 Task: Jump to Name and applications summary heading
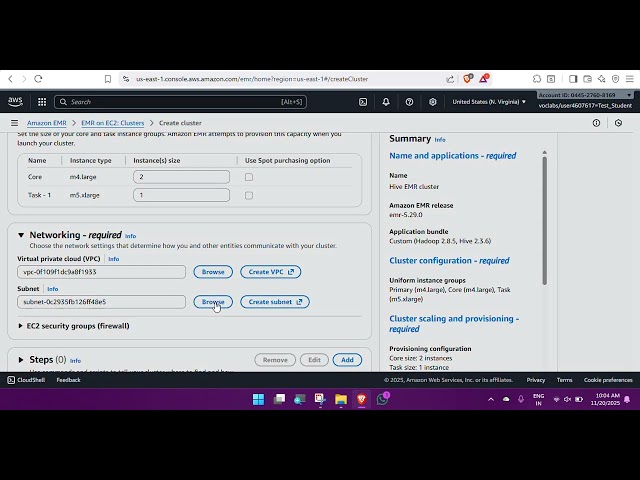(453, 156)
